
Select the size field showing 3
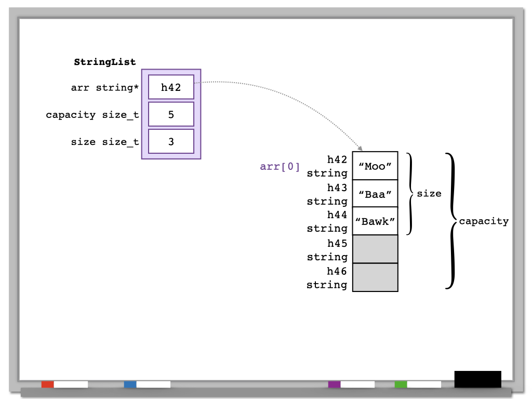pyautogui.click(x=171, y=142)
